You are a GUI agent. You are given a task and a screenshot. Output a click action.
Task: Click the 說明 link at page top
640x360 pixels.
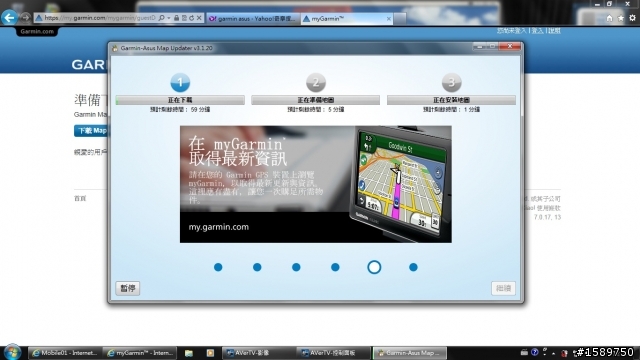point(554,31)
